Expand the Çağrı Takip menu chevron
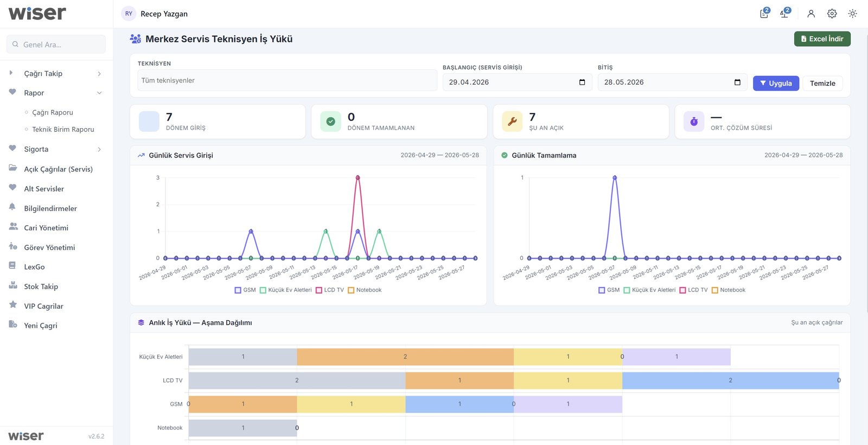 pos(99,74)
